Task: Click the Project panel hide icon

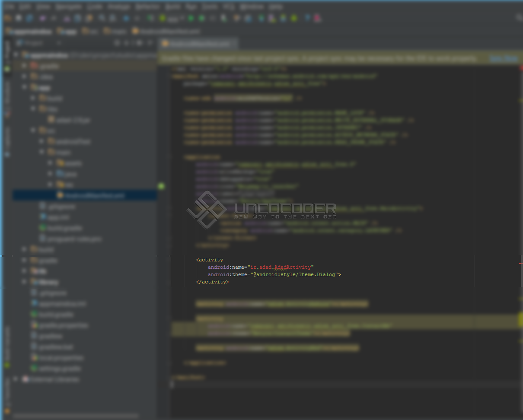Action: (x=150, y=43)
